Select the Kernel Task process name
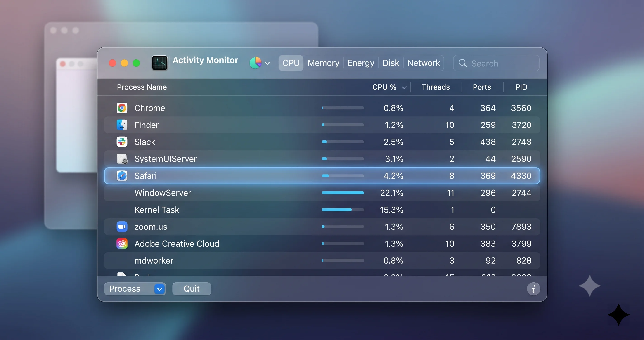644x340 pixels. tap(157, 210)
